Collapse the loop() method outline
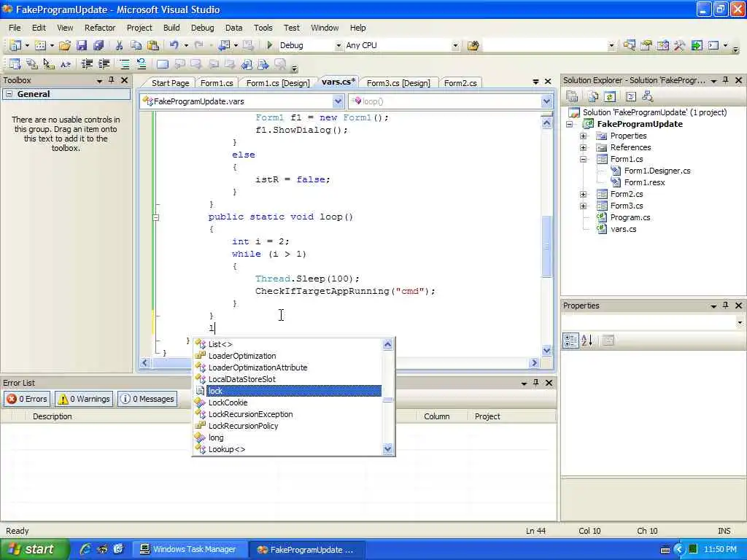 point(155,217)
